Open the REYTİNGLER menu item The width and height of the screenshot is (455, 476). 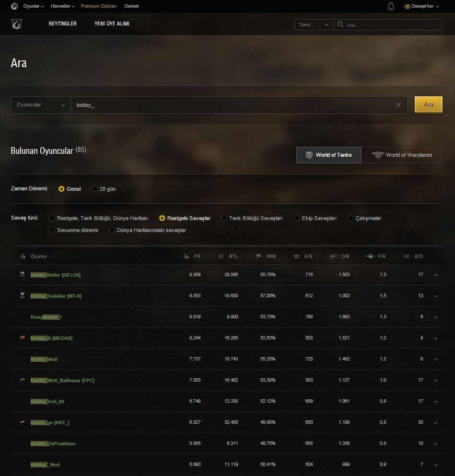coord(62,23)
